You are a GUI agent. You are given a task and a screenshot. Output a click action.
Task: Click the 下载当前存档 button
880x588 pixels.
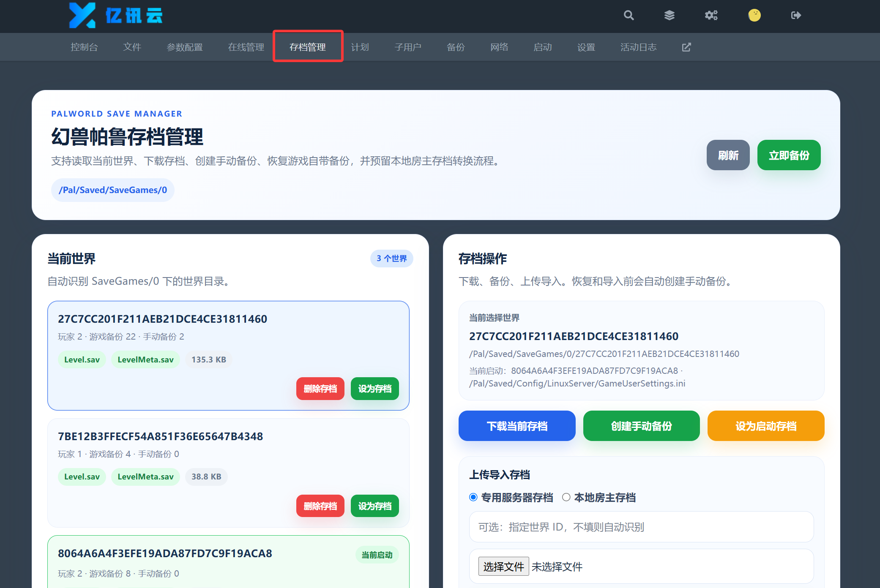(517, 426)
